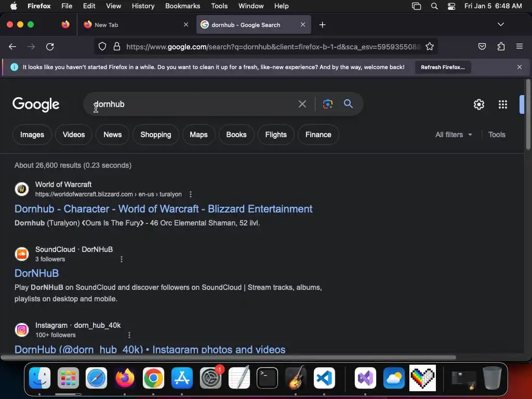Expand the All filters dropdown
This screenshot has width=532, height=399.
point(454,135)
